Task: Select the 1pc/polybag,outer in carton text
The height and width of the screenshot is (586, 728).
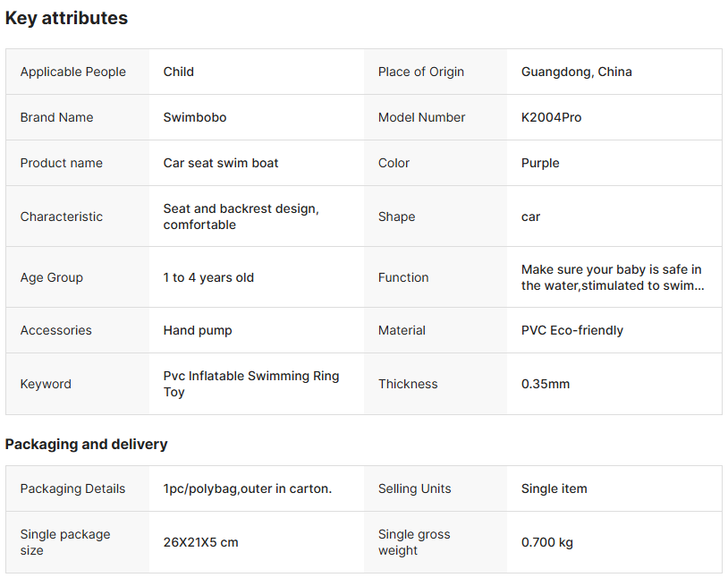Action: [248, 488]
